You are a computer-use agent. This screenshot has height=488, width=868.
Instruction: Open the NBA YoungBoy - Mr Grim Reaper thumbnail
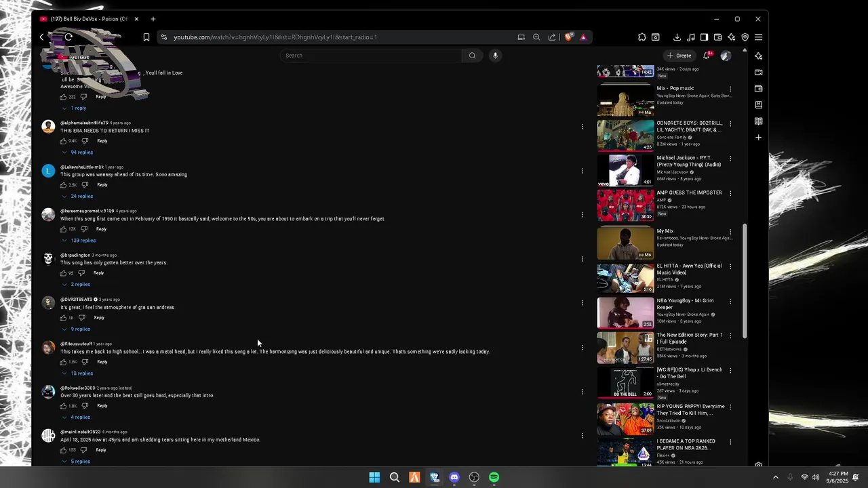pos(625,312)
